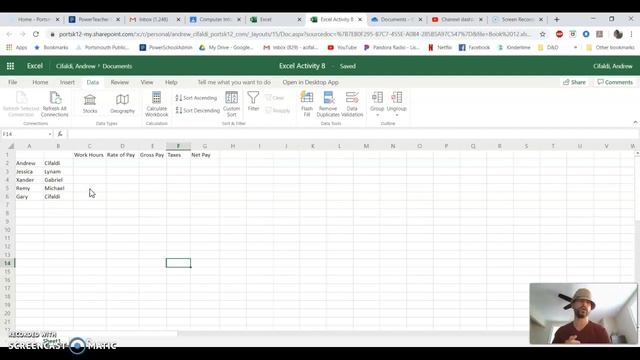Open Netflix bookmark
The width and height of the screenshot is (640, 360).
440,47
